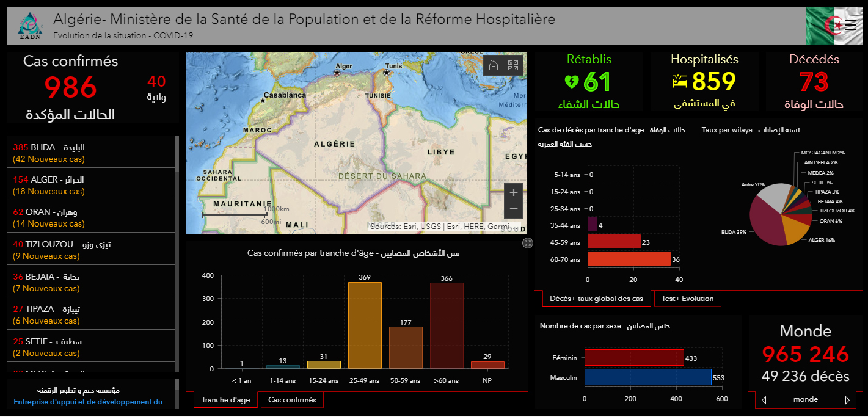The width and height of the screenshot is (868, 417).
Task: Switch to the Cas confirmés tab
Action: [292, 400]
